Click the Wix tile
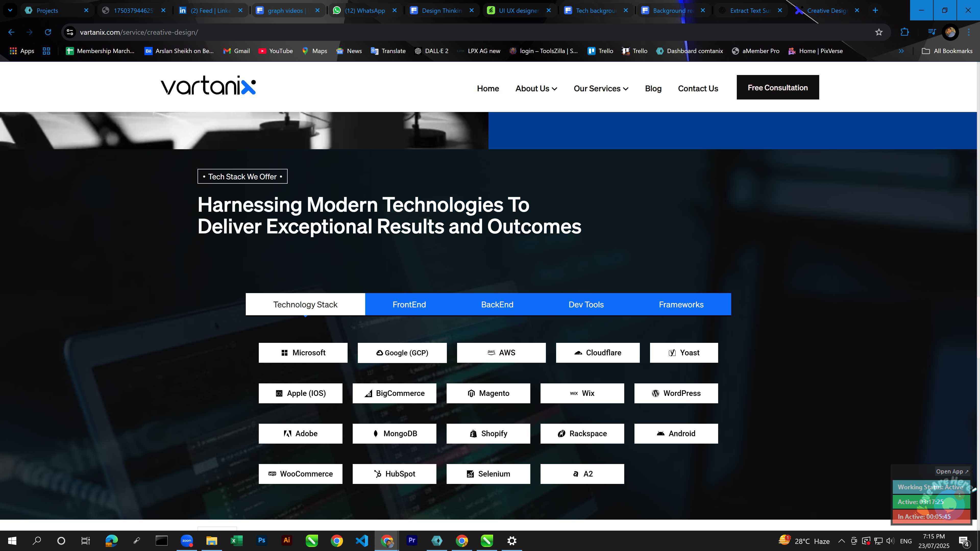980x551 pixels. point(582,393)
